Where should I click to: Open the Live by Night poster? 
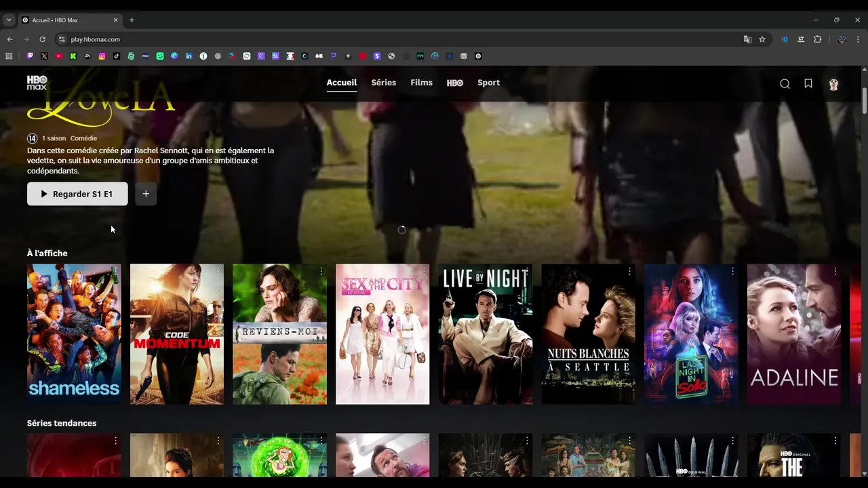click(x=486, y=334)
